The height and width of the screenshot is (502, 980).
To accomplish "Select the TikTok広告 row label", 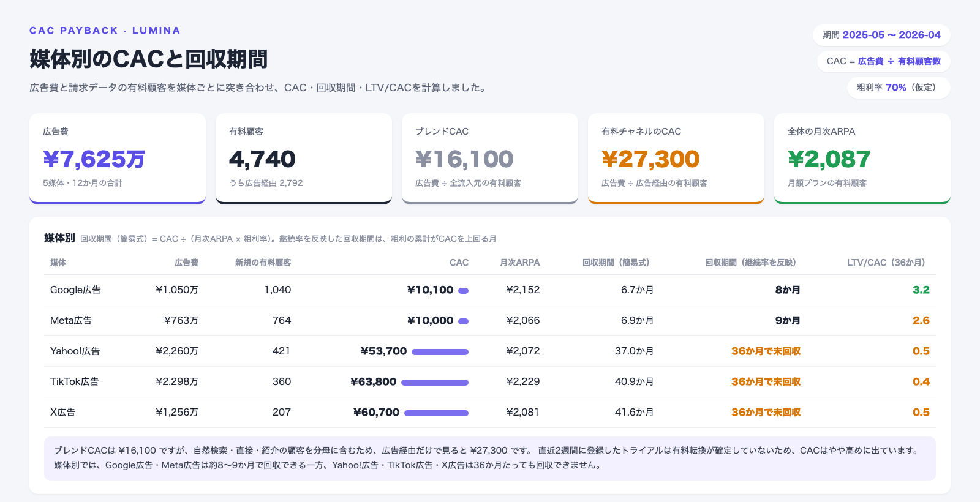I will [x=74, y=382].
